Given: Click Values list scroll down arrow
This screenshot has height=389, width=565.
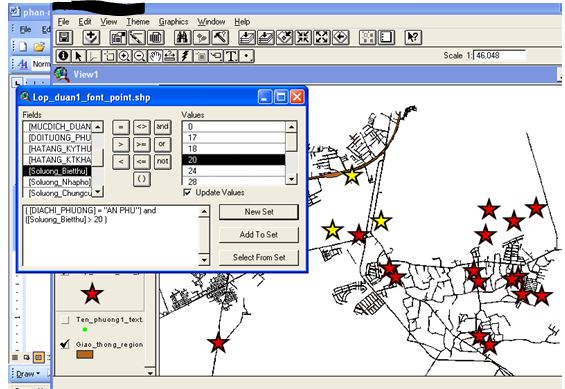Looking at the screenshot, I should 291,179.
